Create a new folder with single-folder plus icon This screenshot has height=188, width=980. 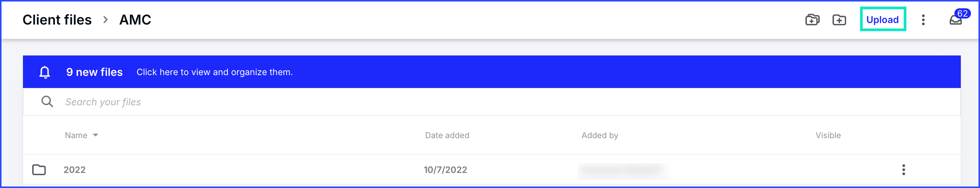[839, 20]
